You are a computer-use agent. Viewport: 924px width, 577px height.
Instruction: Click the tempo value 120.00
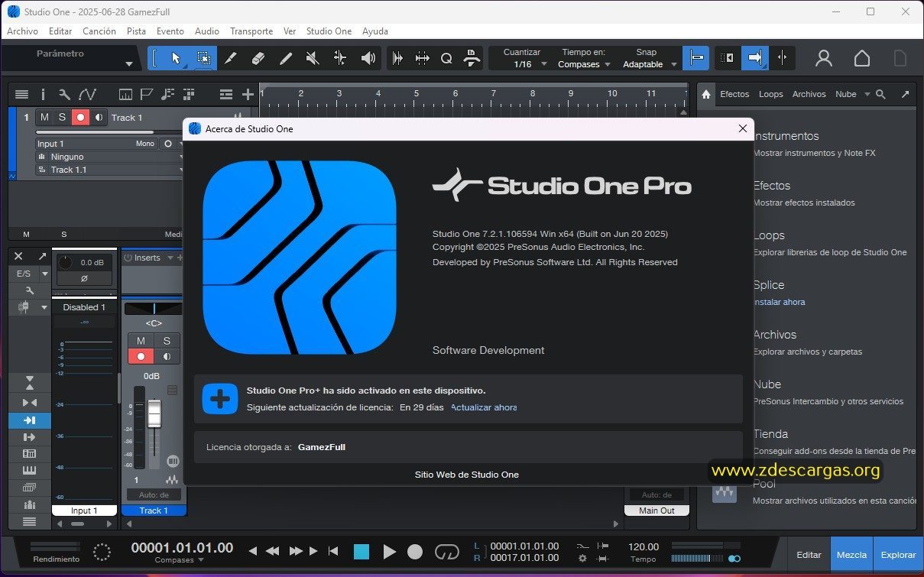point(644,546)
